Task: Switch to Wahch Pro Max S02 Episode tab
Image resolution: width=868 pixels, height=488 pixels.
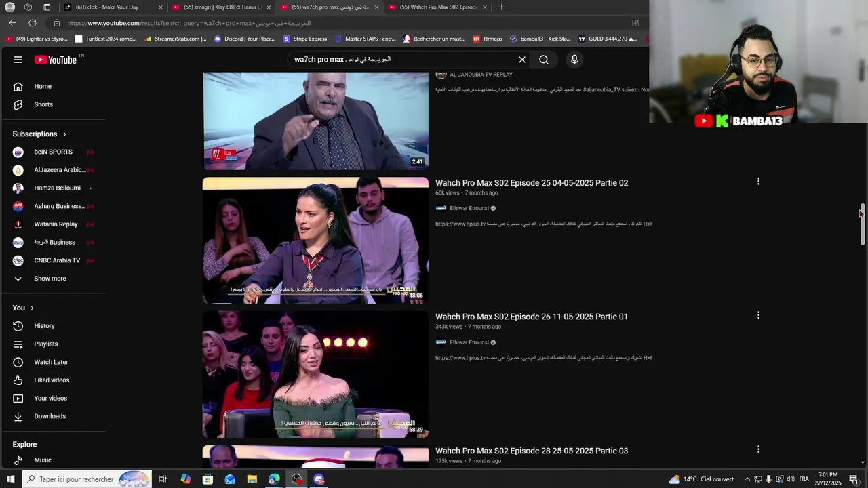Action: [437, 7]
